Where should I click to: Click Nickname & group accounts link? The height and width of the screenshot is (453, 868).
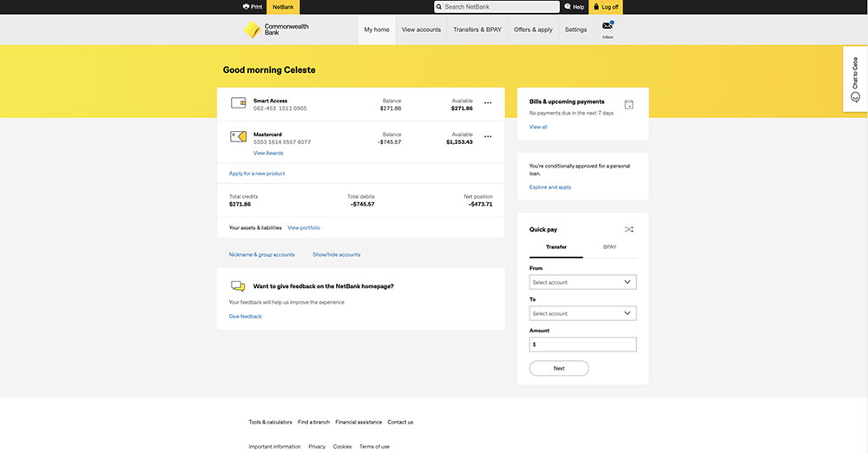tap(262, 255)
